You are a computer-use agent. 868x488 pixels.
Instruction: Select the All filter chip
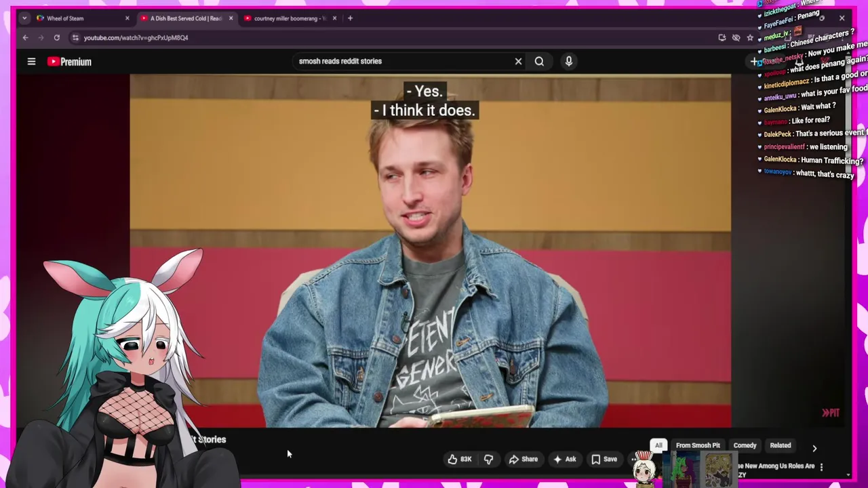pyautogui.click(x=658, y=445)
